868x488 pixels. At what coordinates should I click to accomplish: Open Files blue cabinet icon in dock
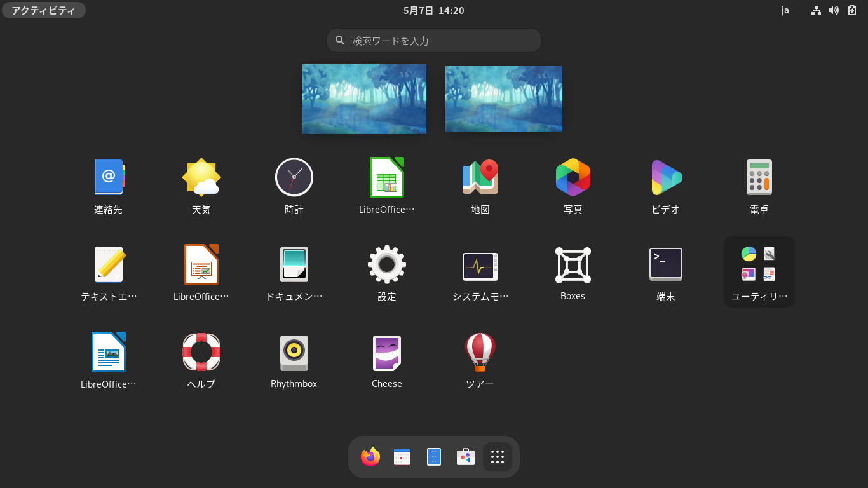coord(434,457)
